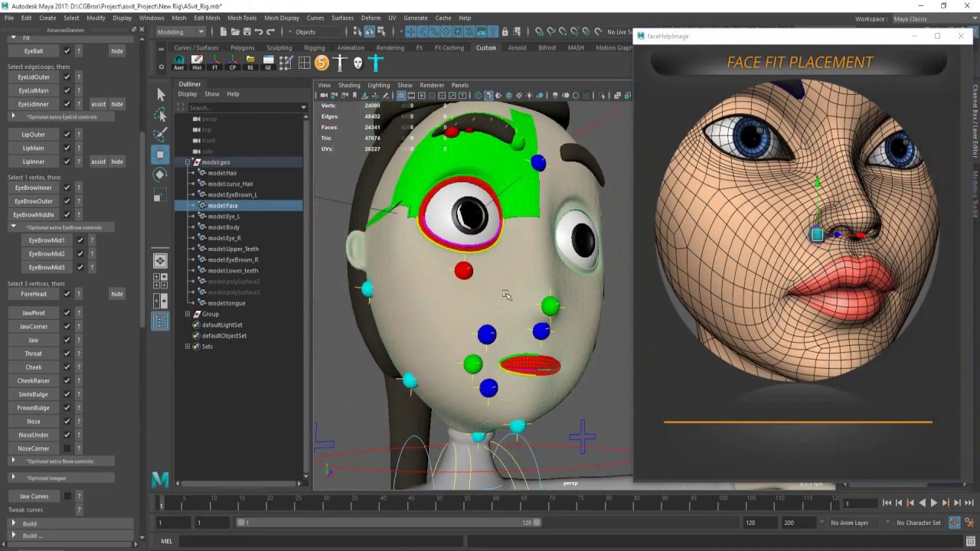The width and height of the screenshot is (980, 551).
Task: Click the LipOuter button
Action: point(34,135)
